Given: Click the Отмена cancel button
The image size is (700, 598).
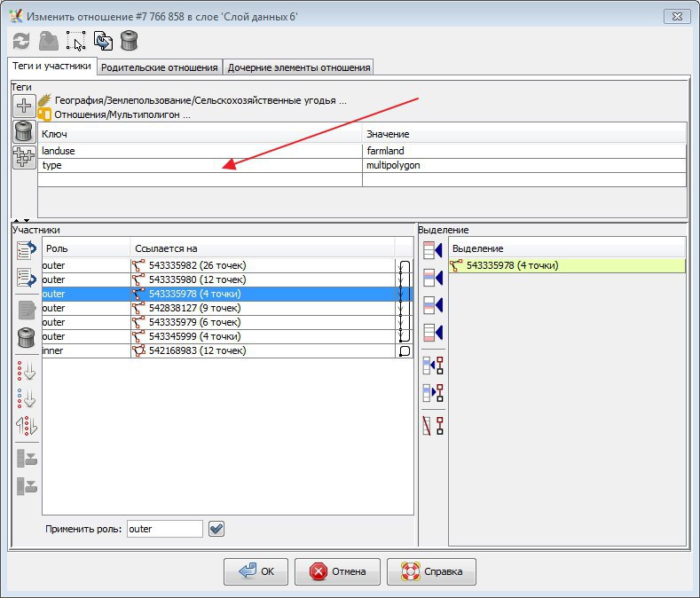Looking at the screenshot, I should point(336,571).
